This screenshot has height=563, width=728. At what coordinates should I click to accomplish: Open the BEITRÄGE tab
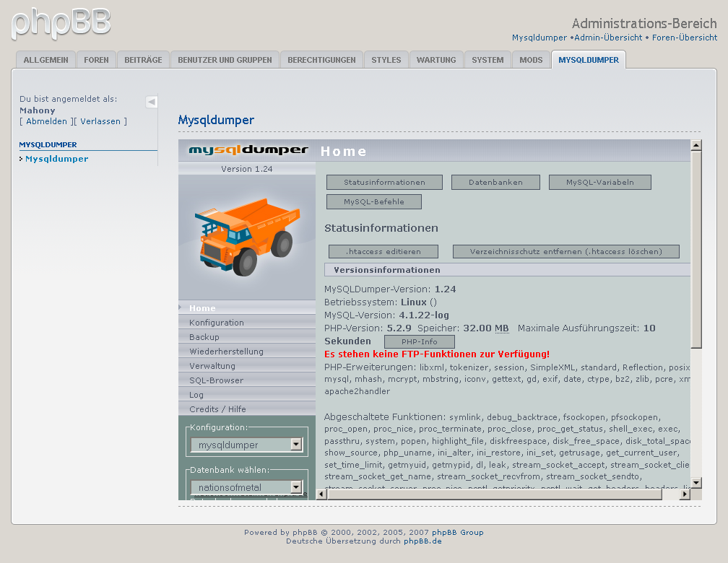pos(143,60)
